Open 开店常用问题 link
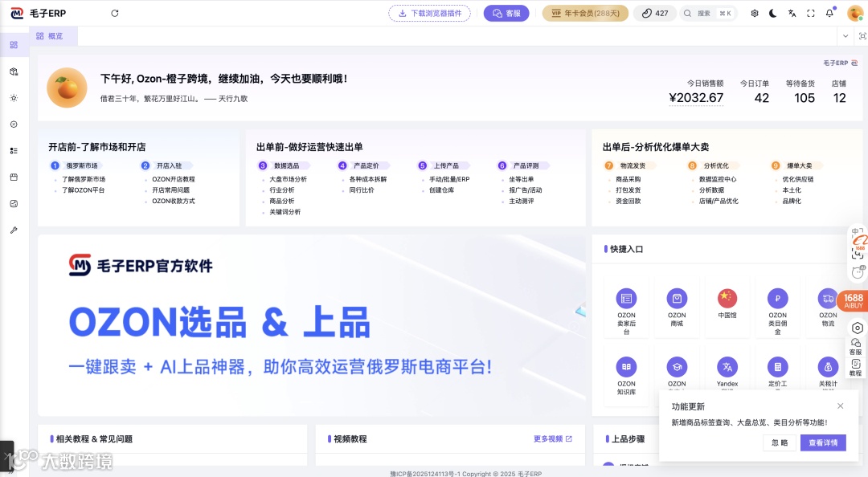868x477 pixels. coord(170,190)
